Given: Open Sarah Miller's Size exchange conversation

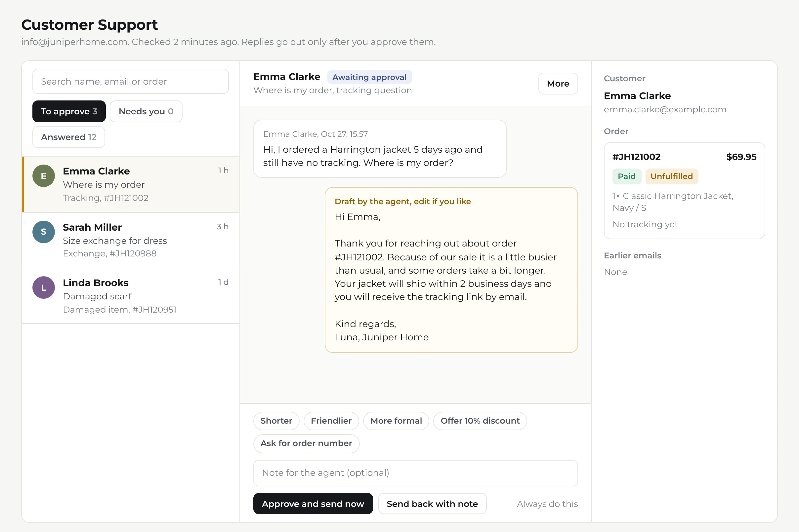Looking at the screenshot, I should click(x=131, y=240).
